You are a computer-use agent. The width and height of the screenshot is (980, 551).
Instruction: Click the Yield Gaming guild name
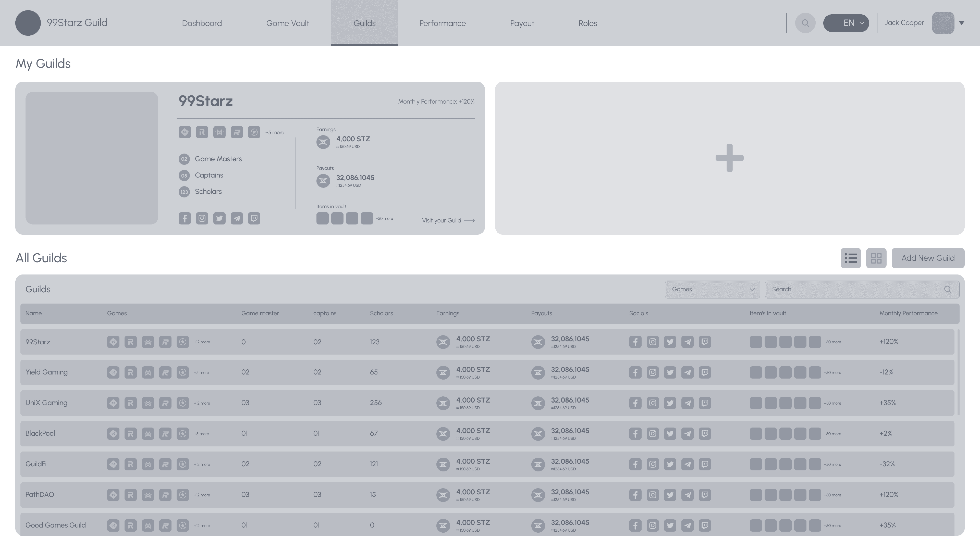[46, 372]
